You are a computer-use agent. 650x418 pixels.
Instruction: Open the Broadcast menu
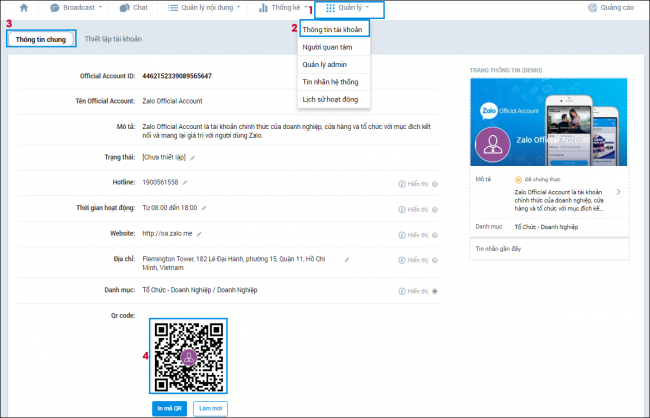(76, 8)
